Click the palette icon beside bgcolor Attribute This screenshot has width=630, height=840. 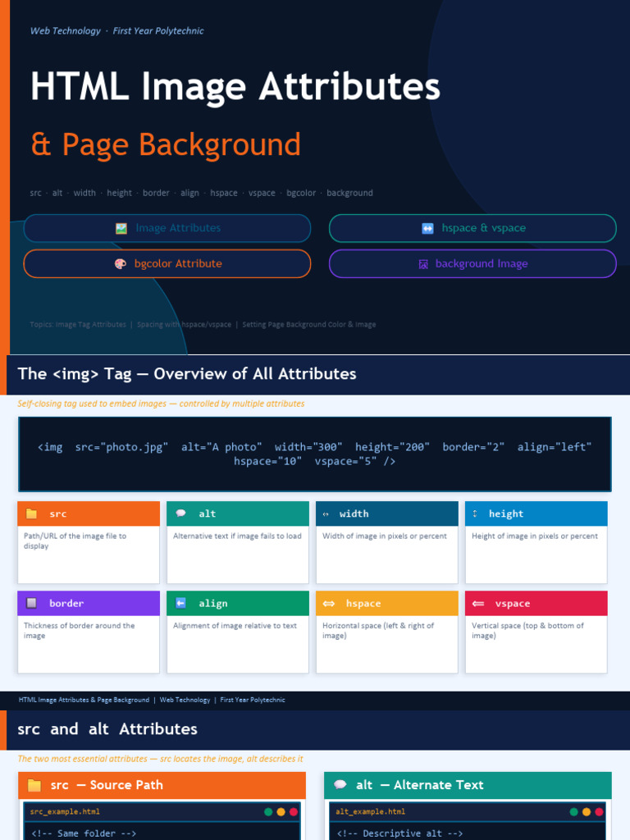[x=121, y=263]
